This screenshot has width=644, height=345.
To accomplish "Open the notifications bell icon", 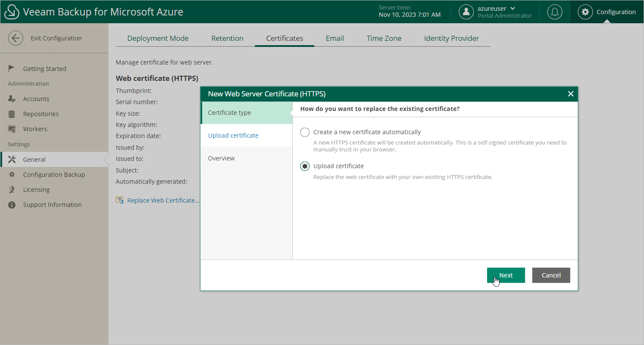I will [x=555, y=12].
